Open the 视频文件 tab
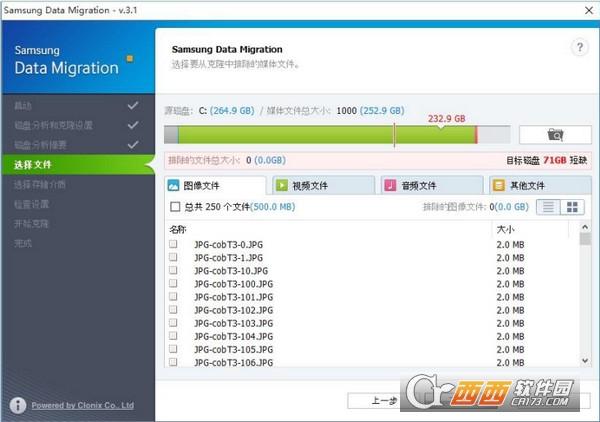This screenshot has height=422, width=600. [324, 186]
